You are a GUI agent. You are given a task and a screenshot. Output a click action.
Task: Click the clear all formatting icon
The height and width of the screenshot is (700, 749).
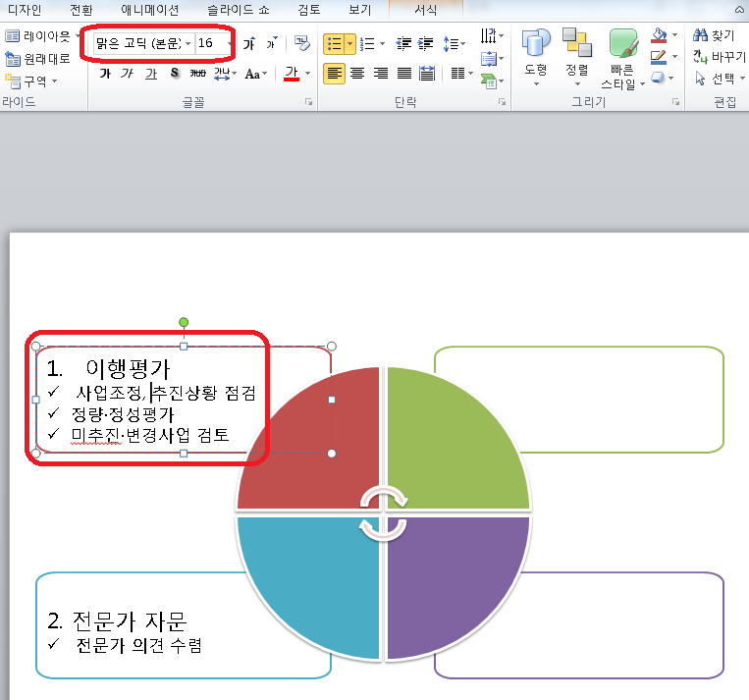pos(302,44)
